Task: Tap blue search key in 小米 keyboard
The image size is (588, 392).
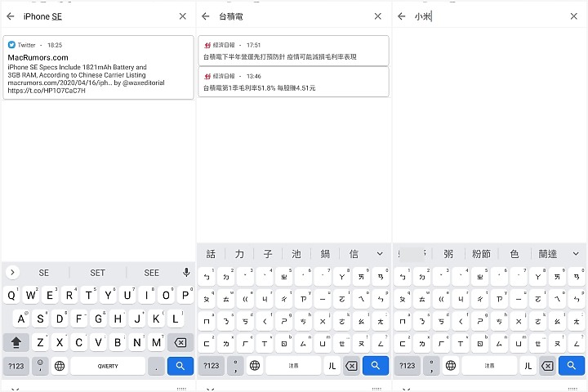Action: click(x=572, y=365)
